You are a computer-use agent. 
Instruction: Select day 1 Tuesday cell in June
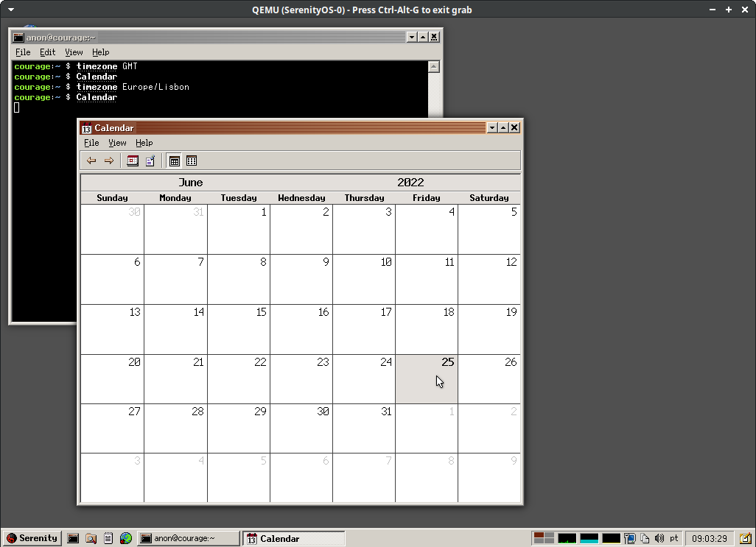[x=239, y=229]
